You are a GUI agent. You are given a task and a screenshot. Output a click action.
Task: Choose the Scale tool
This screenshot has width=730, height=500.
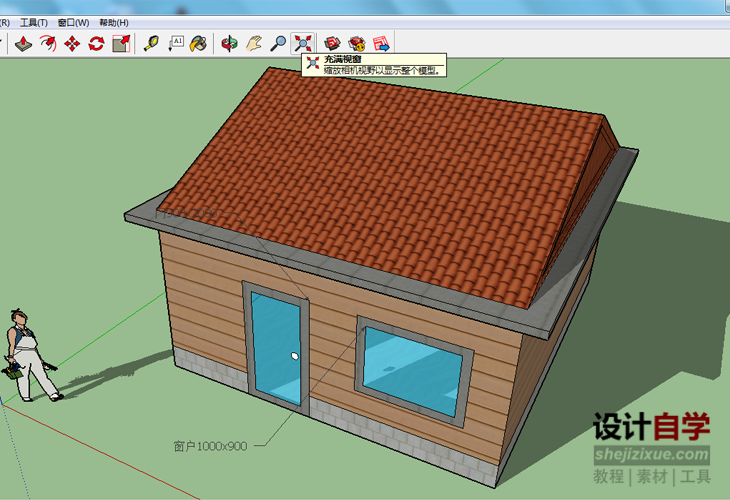coord(120,43)
